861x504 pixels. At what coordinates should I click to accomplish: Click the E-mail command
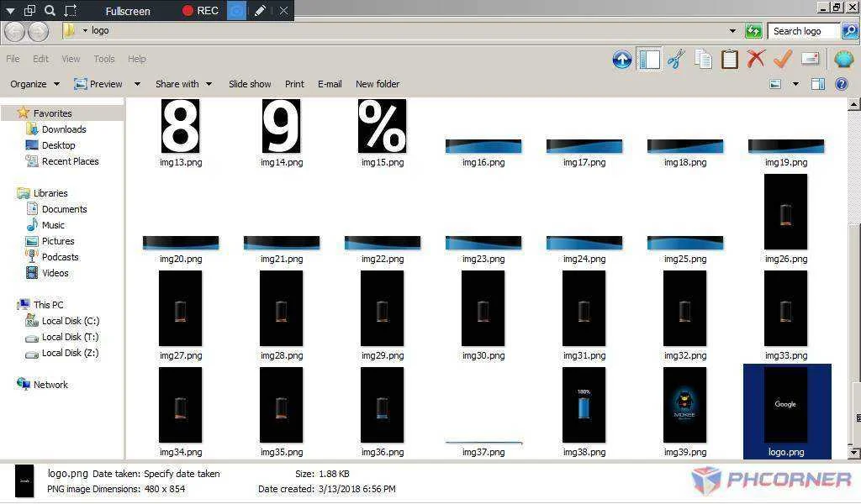tap(330, 84)
